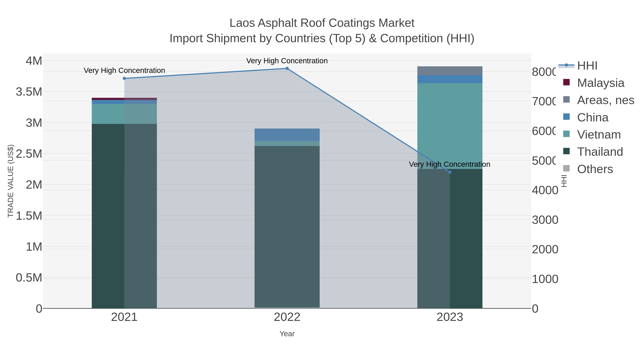Click the Year axis title

click(x=287, y=334)
